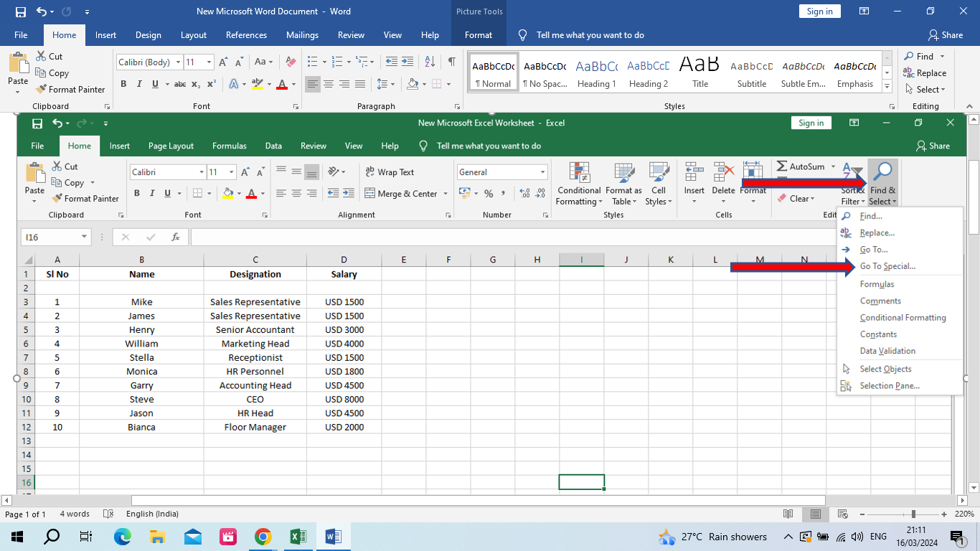
Task: Center-align the paragraph in Word
Action: [329, 84]
